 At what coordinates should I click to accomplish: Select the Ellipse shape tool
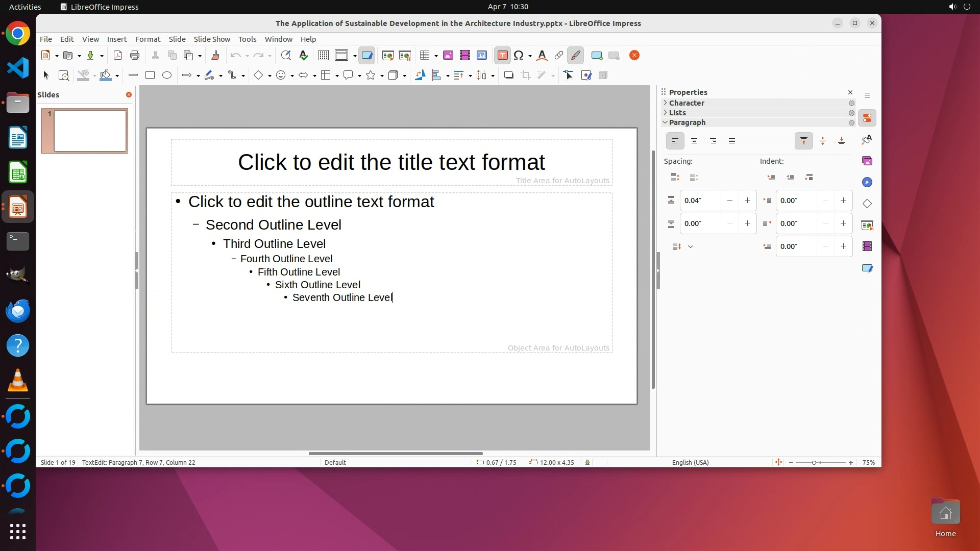[167, 76]
